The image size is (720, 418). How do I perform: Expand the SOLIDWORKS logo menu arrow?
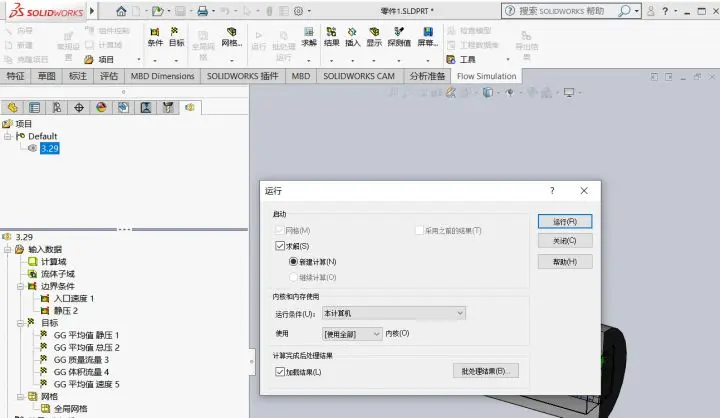[92, 11]
